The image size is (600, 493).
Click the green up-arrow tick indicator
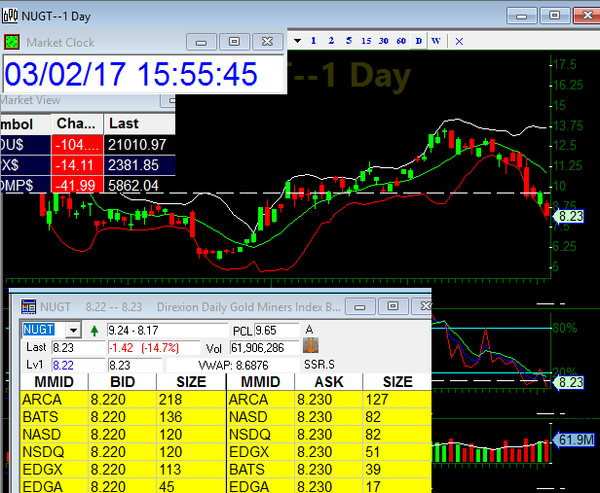pyautogui.click(x=94, y=329)
